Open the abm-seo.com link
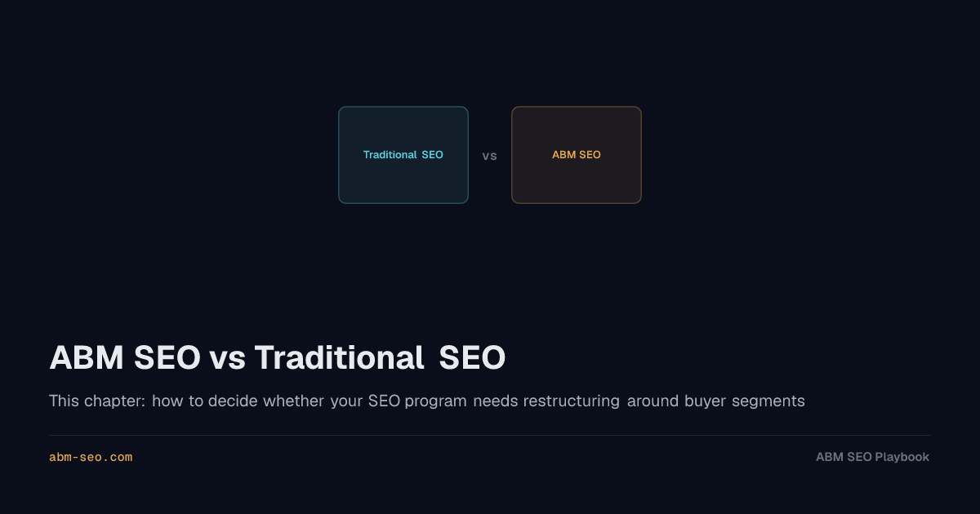 [91, 458]
